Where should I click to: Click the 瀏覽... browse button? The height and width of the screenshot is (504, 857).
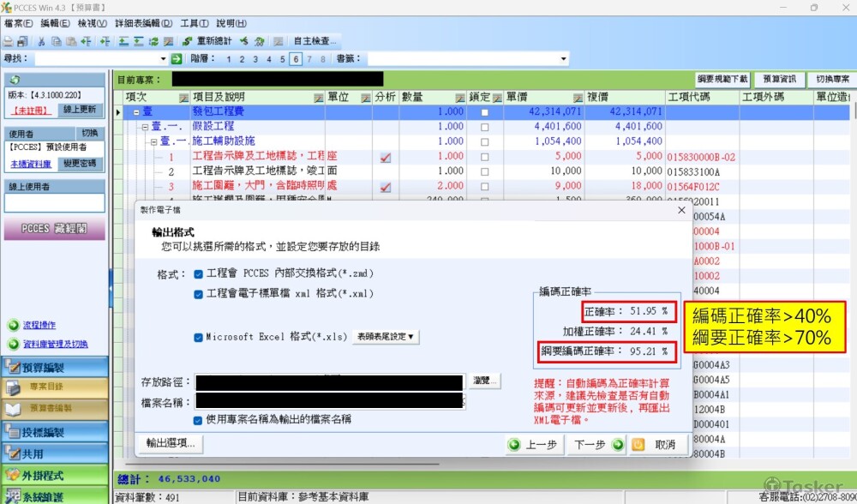click(x=485, y=381)
